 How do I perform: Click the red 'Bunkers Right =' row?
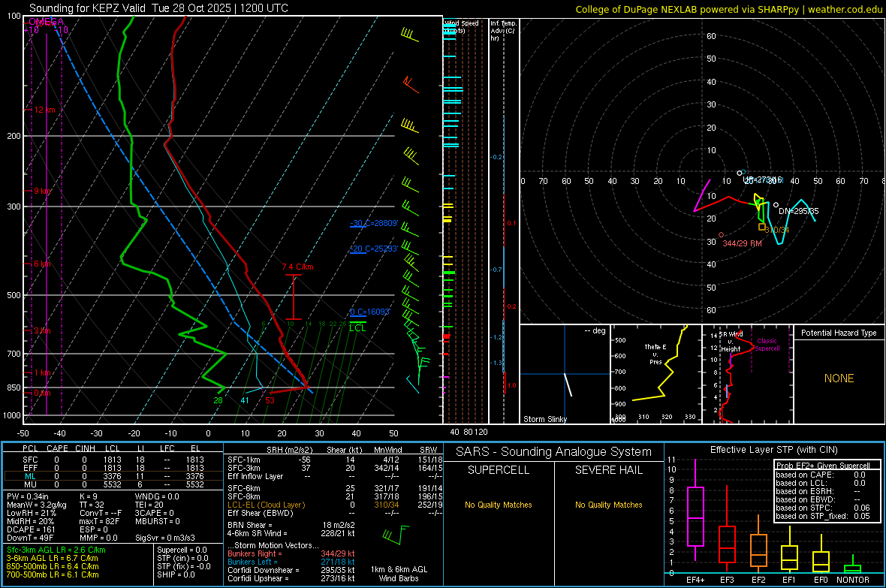[x=291, y=553]
